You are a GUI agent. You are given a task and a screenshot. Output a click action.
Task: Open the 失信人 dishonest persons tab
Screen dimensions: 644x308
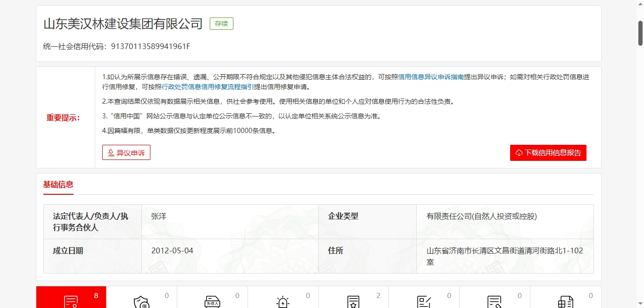[x=212, y=297]
